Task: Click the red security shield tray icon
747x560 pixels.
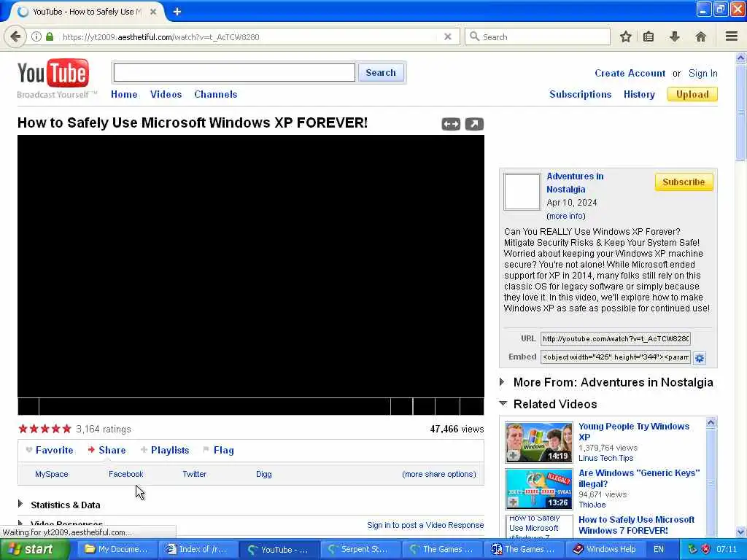Action: point(705,550)
